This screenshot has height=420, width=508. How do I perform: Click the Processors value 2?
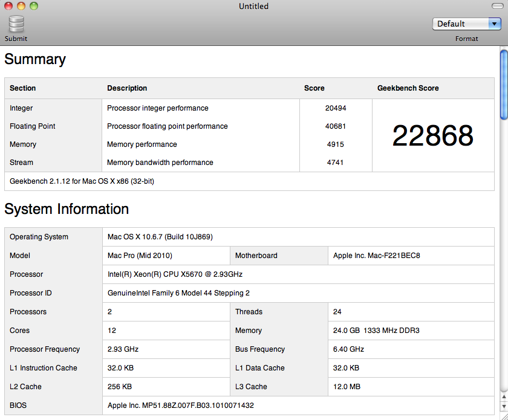(x=109, y=312)
